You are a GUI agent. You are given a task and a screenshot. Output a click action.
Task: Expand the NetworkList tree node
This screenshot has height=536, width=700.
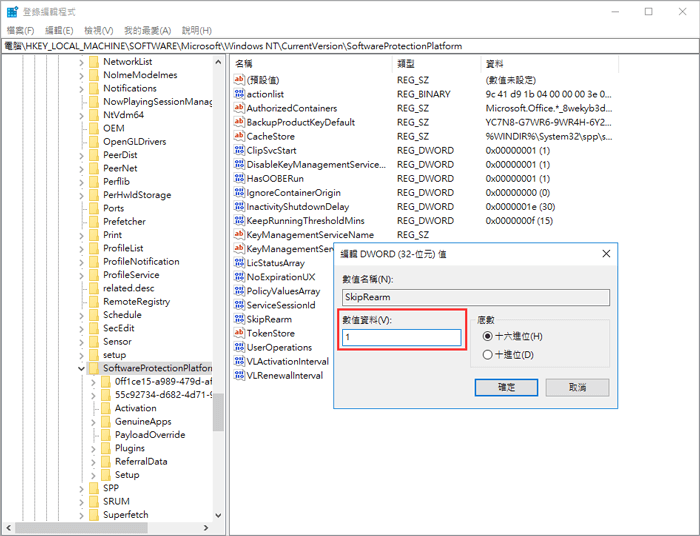tap(81, 62)
